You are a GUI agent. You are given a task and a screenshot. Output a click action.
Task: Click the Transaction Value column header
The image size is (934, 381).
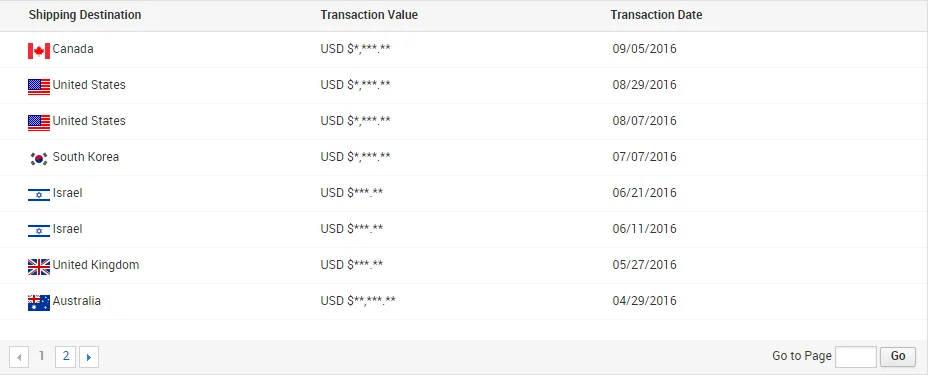point(369,15)
